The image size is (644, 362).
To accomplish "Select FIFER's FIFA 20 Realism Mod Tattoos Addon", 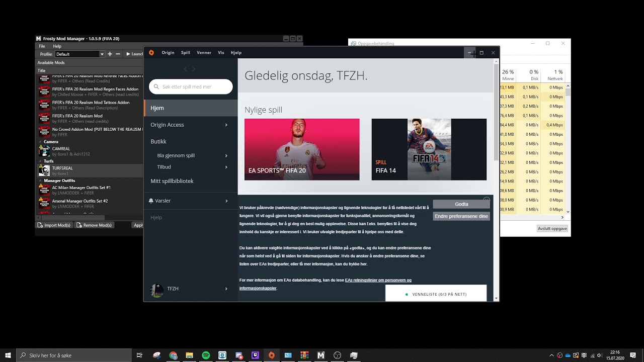I will pyautogui.click(x=91, y=105).
